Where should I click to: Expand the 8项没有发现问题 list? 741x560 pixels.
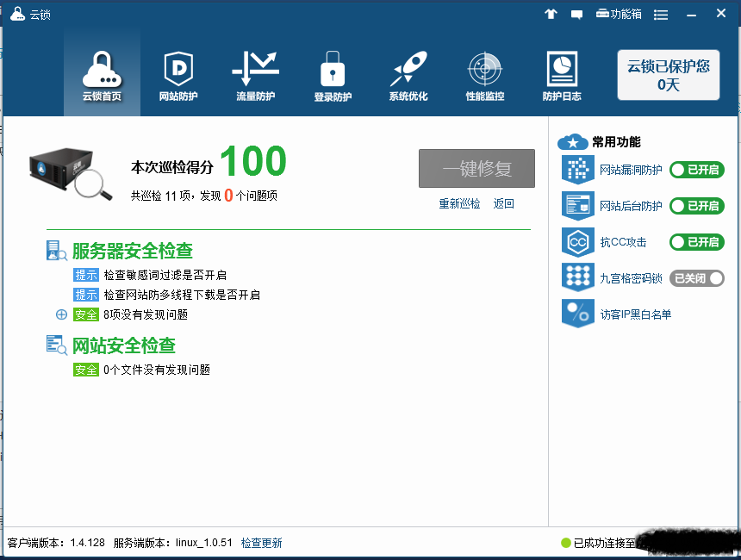(x=61, y=314)
